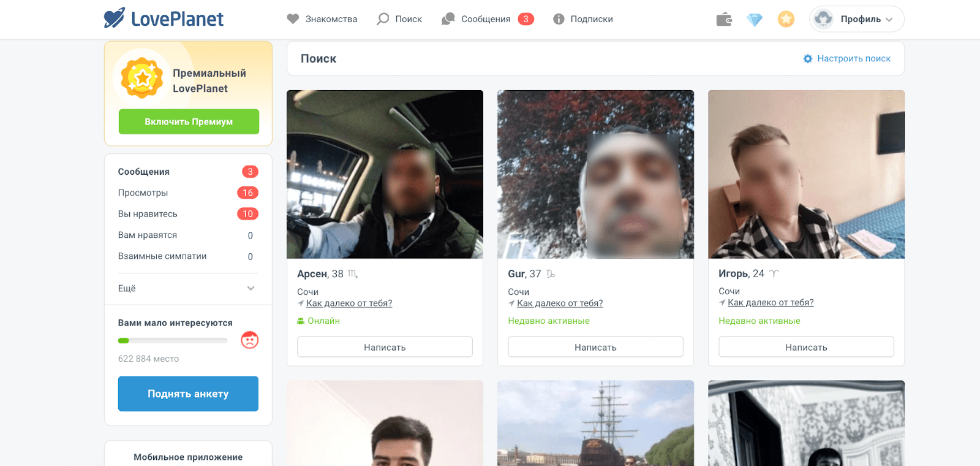Click the gold star premium icon in header
The height and width of the screenshot is (466, 980).
(786, 19)
